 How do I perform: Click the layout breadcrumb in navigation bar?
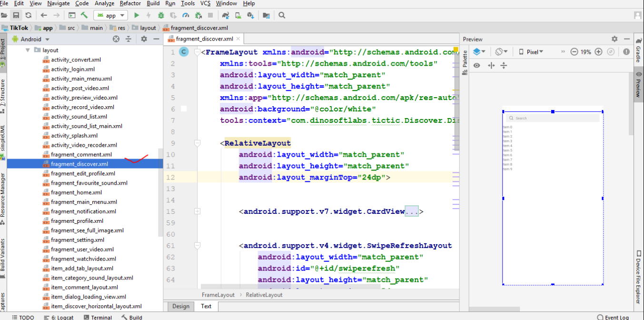point(145,28)
